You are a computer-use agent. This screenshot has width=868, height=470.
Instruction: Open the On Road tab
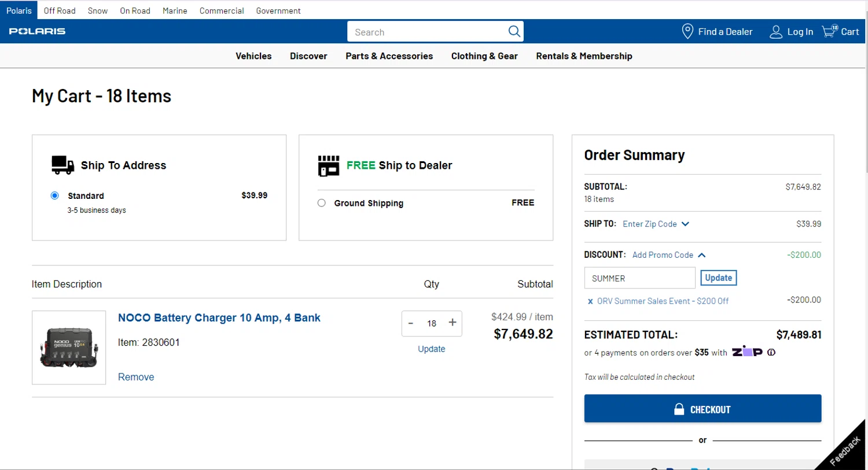[135, 10]
